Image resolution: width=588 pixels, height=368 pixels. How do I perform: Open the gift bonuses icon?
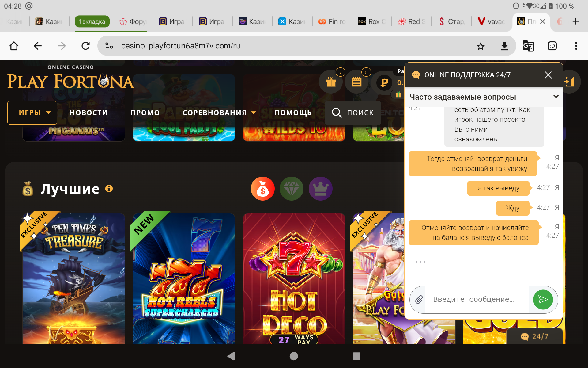331,82
